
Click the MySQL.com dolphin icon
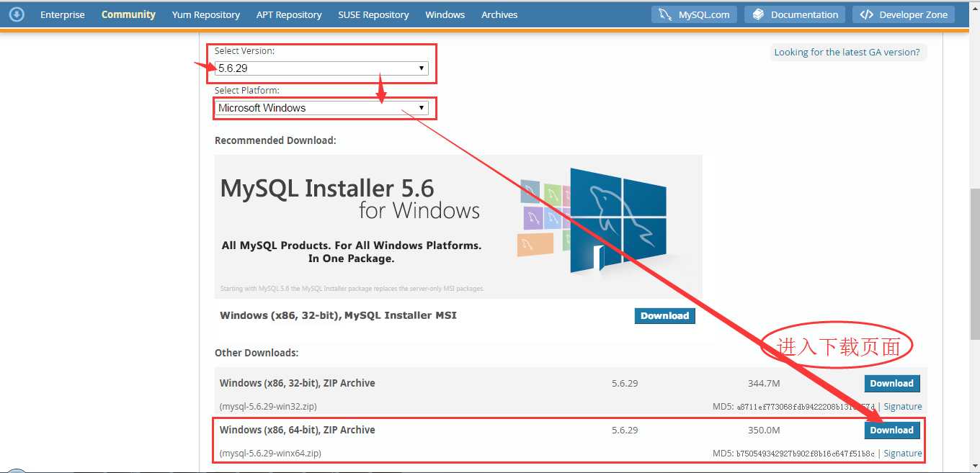pyautogui.click(x=665, y=14)
